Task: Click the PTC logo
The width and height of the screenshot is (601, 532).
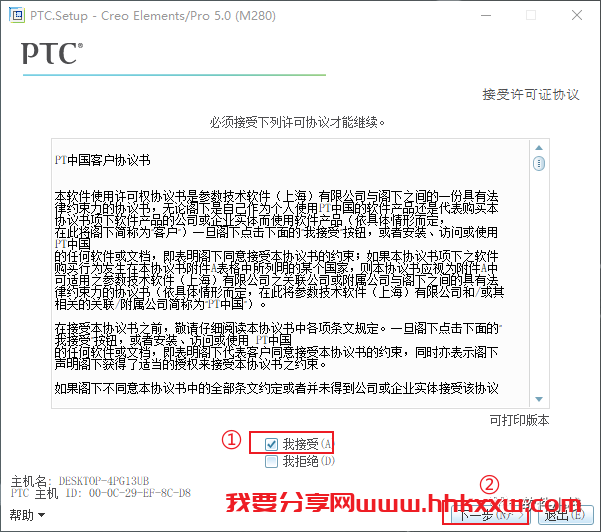Action: tap(52, 53)
